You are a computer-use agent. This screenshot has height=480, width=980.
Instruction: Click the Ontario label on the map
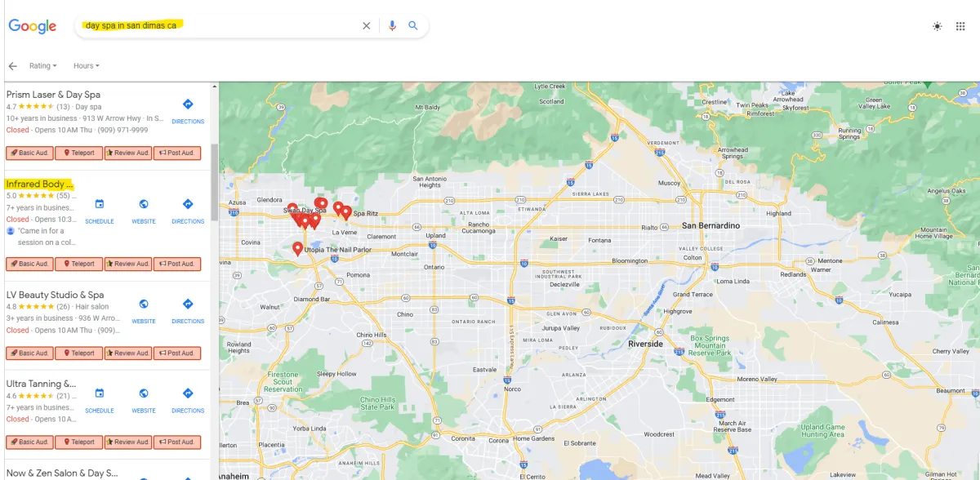[434, 267]
